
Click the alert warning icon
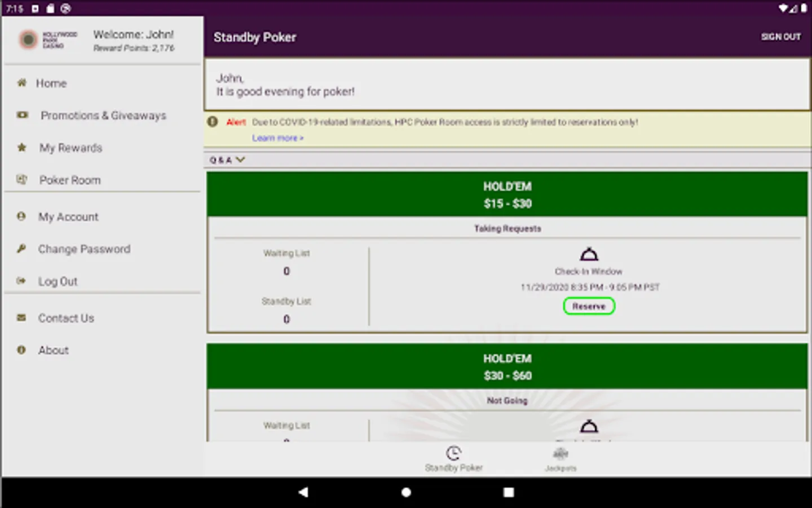click(213, 121)
